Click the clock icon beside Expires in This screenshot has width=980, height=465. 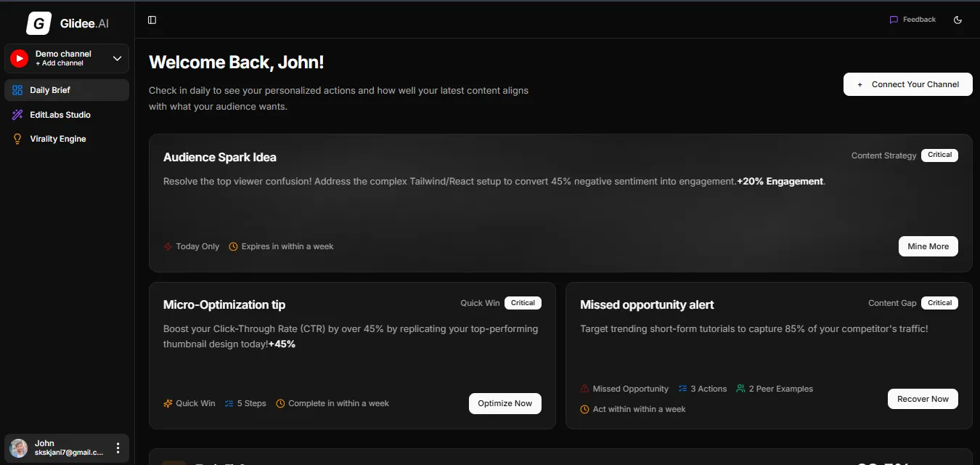pyautogui.click(x=233, y=246)
